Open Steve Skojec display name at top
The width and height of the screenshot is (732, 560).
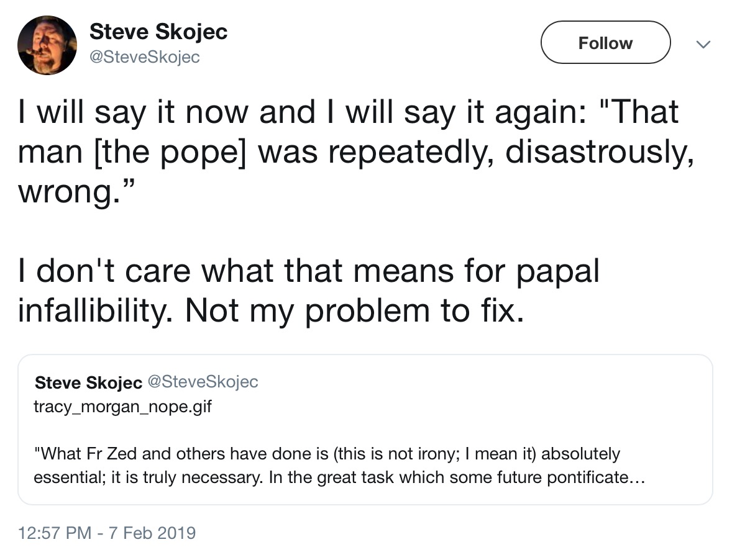click(x=158, y=32)
